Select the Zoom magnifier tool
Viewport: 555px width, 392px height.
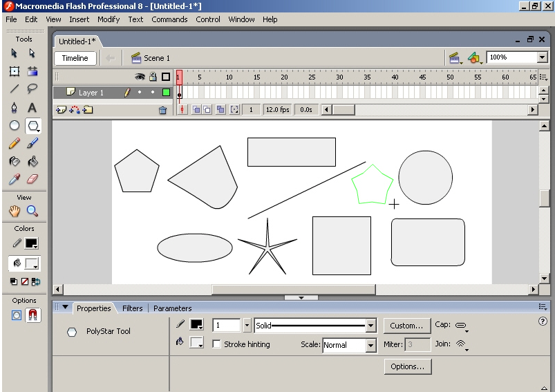pyautogui.click(x=32, y=211)
